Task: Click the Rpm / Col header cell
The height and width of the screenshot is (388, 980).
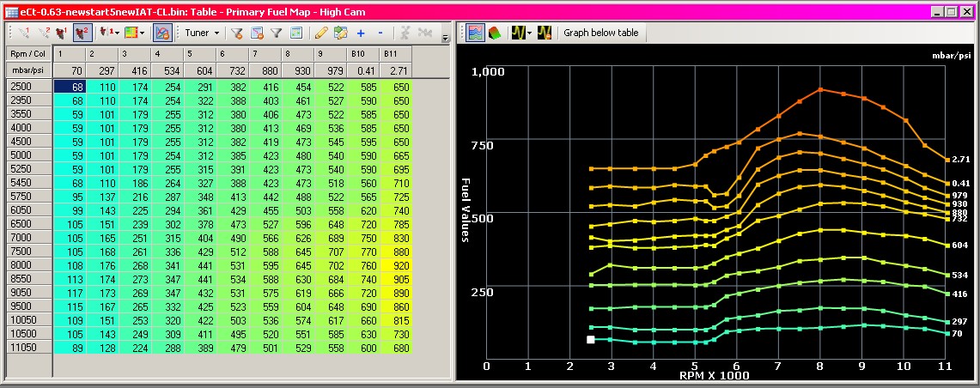Action: pyautogui.click(x=26, y=53)
